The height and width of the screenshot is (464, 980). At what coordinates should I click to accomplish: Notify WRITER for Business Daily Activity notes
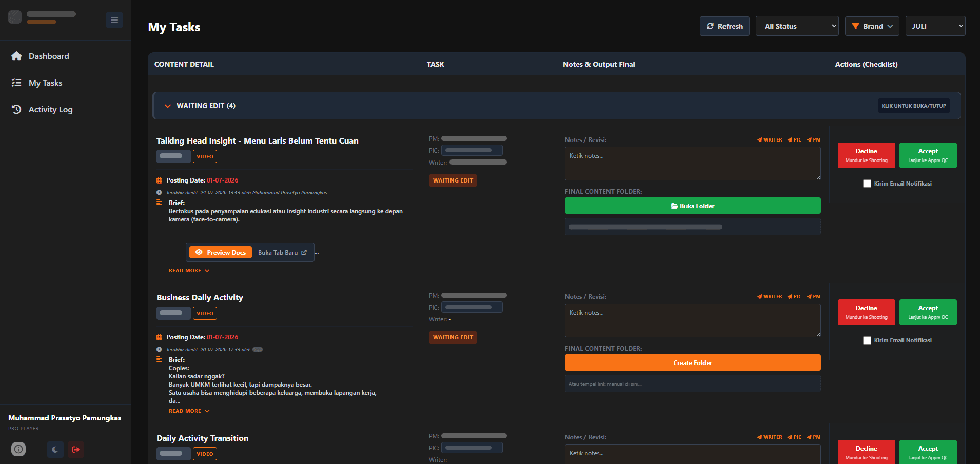click(x=770, y=297)
